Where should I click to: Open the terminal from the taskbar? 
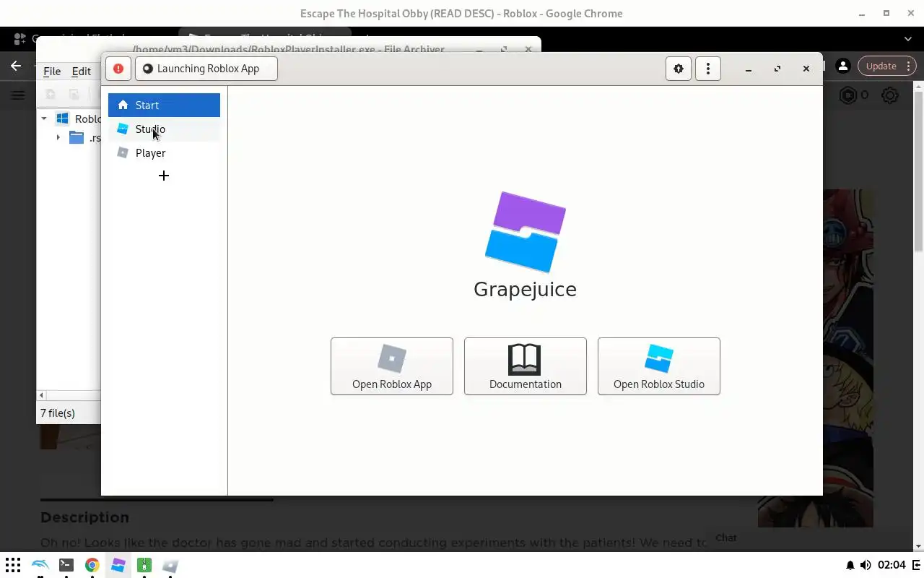66,565
